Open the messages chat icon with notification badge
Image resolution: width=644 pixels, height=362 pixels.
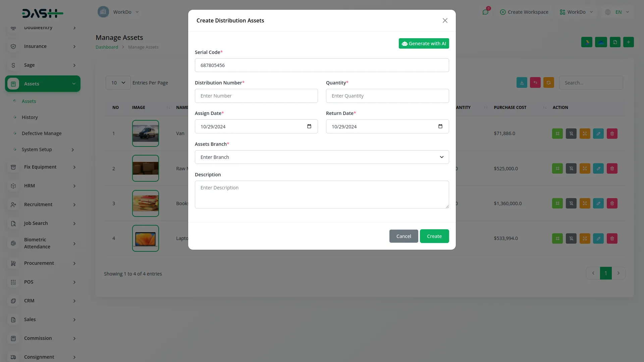(x=485, y=12)
